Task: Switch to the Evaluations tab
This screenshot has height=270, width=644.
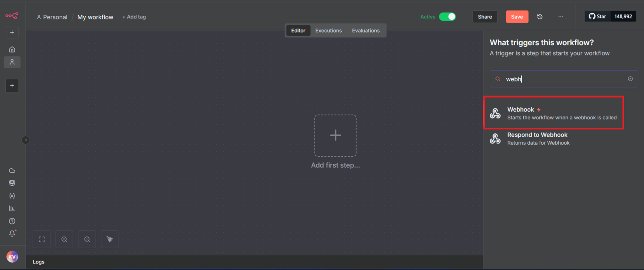Action: tap(365, 31)
